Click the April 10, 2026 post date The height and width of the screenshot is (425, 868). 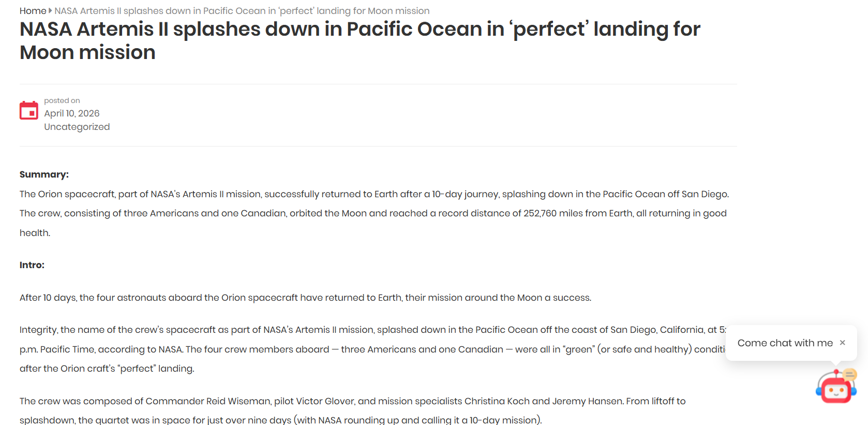(72, 113)
